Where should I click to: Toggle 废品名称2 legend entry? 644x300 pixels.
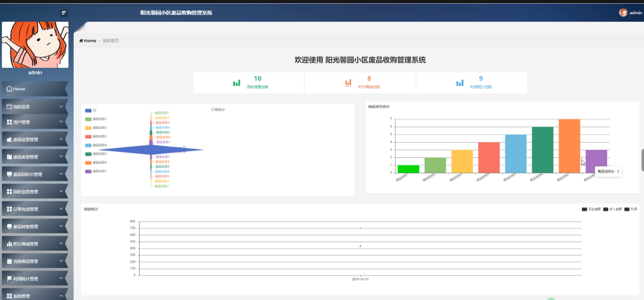coord(96,128)
